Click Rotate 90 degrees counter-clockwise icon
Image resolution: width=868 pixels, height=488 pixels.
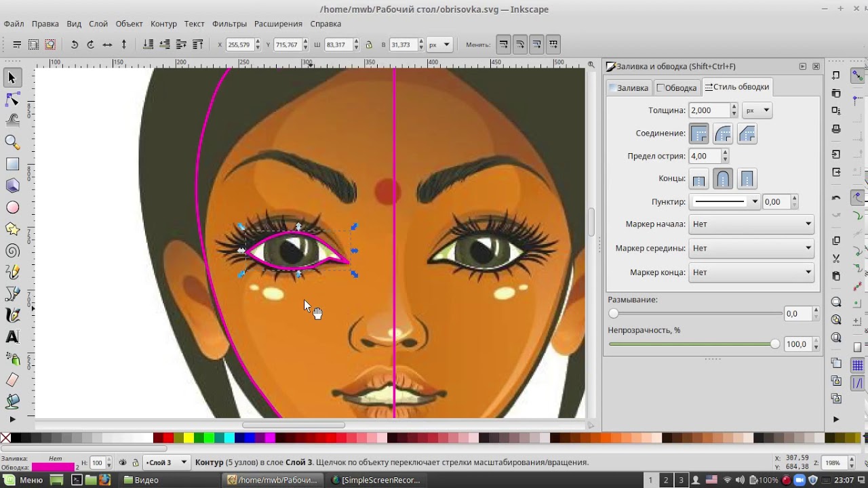(x=74, y=45)
